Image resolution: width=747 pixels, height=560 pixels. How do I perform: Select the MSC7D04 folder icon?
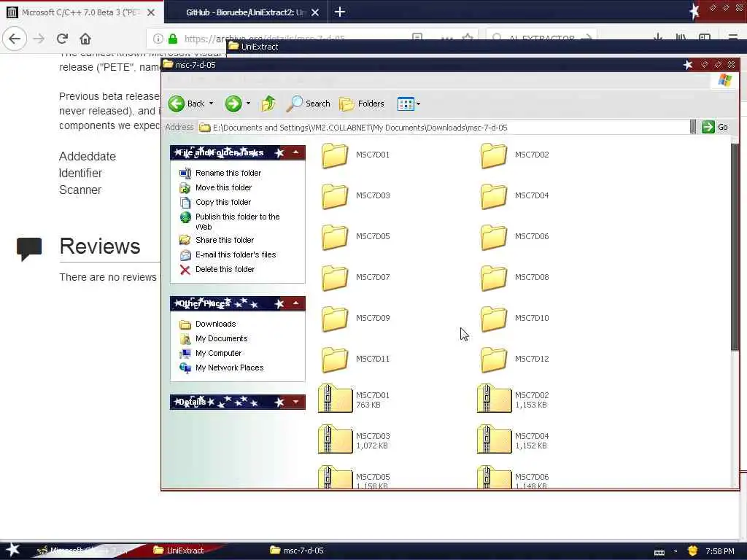[494, 196]
